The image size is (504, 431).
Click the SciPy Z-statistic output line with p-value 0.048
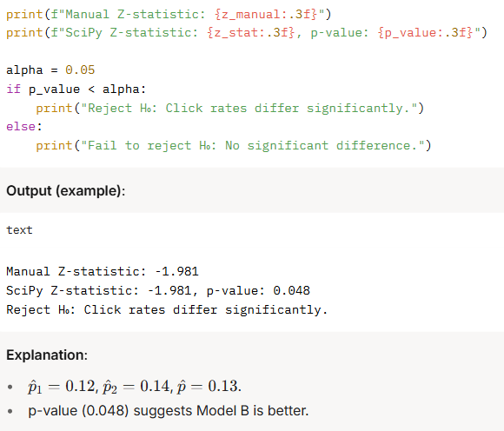(158, 290)
